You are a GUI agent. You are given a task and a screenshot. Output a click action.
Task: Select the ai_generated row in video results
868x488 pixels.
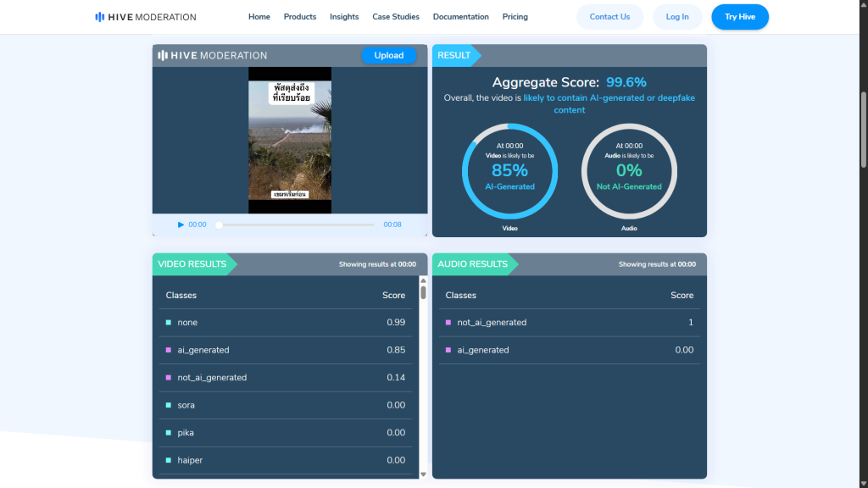pos(286,350)
